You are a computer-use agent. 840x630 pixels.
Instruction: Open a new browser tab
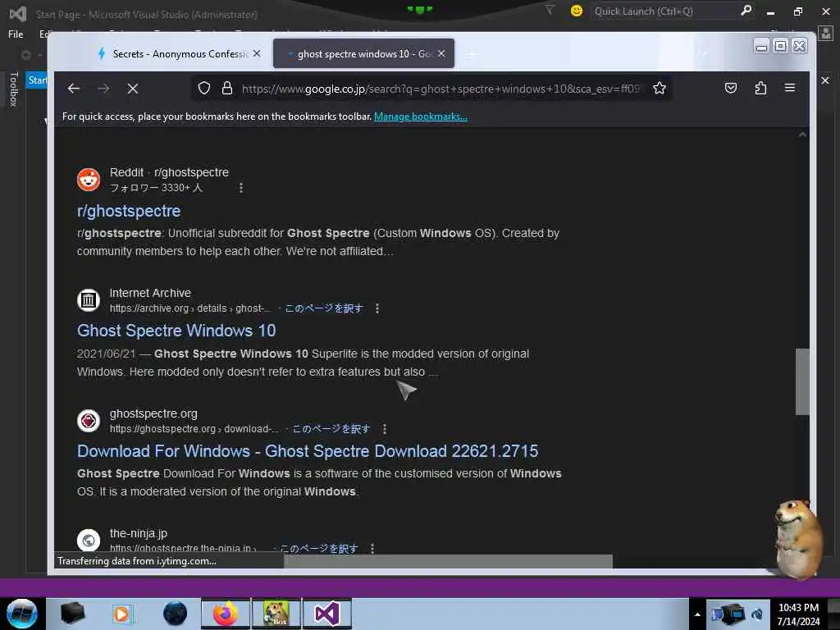[472, 54]
